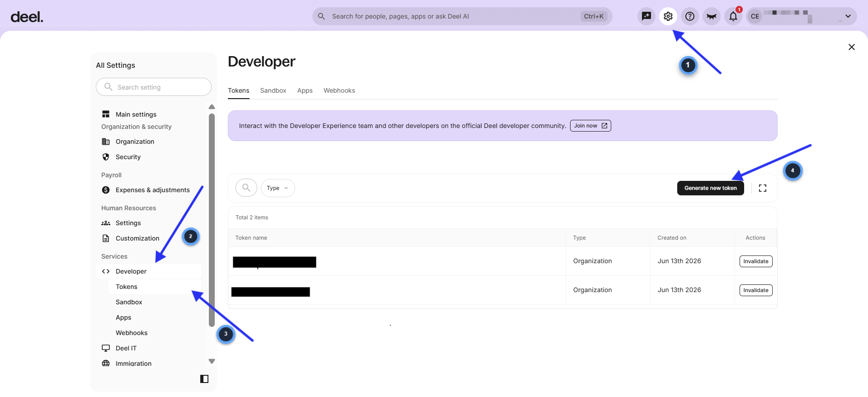Focus the global search bar
The width and height of the screenshot is (868, 397).
click(x=462, y=16)
